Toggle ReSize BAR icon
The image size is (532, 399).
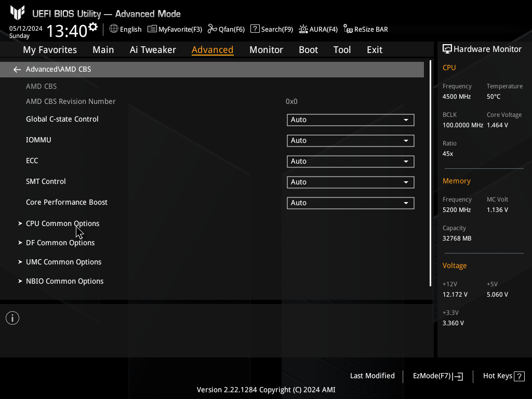click(x=348, y=29)
